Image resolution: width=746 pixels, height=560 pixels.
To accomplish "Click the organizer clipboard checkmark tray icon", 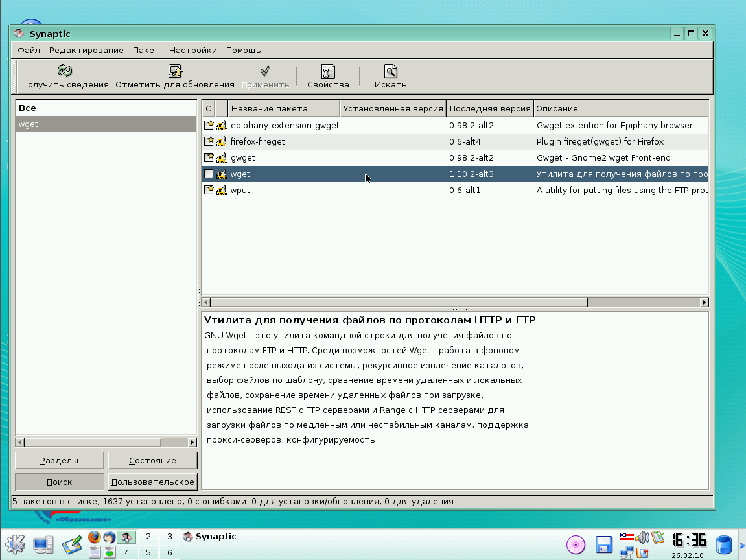I will [x=658, y=537].
